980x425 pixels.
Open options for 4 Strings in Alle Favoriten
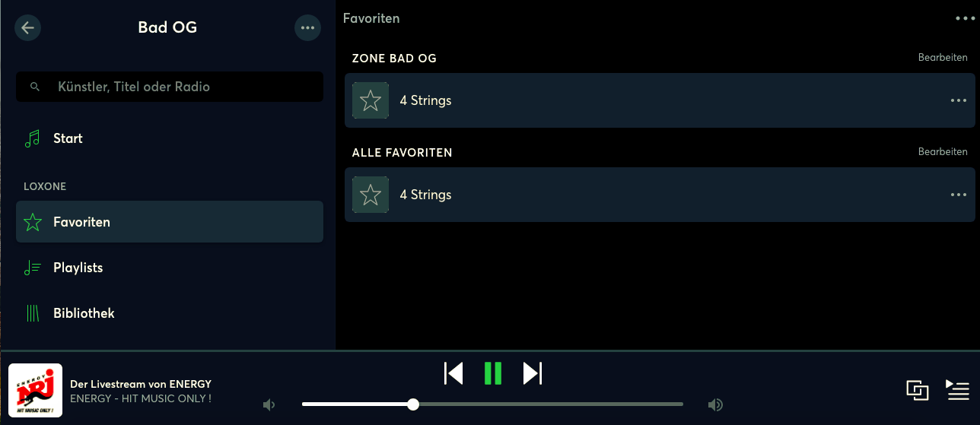pos(958,195)
